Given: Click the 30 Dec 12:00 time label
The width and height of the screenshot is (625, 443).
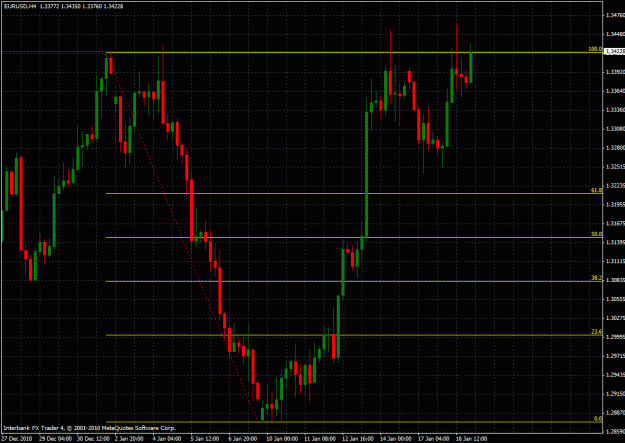Looking at the screenshot, I should pos(93,439).
